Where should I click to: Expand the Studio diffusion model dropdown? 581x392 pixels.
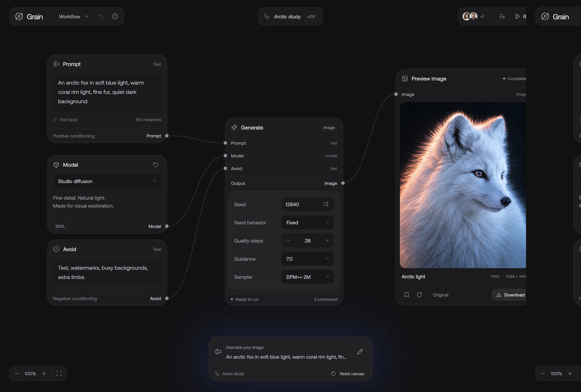coord(107,181)
